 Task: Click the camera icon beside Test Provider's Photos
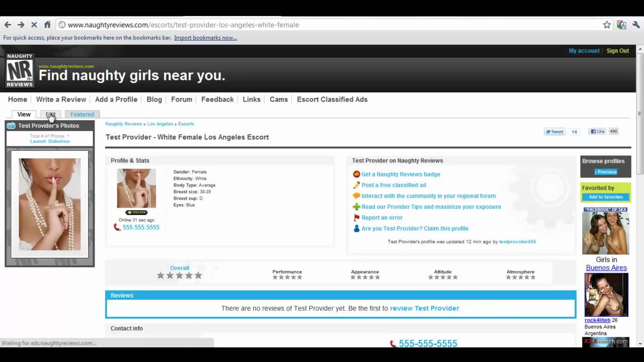pos(11,126)
